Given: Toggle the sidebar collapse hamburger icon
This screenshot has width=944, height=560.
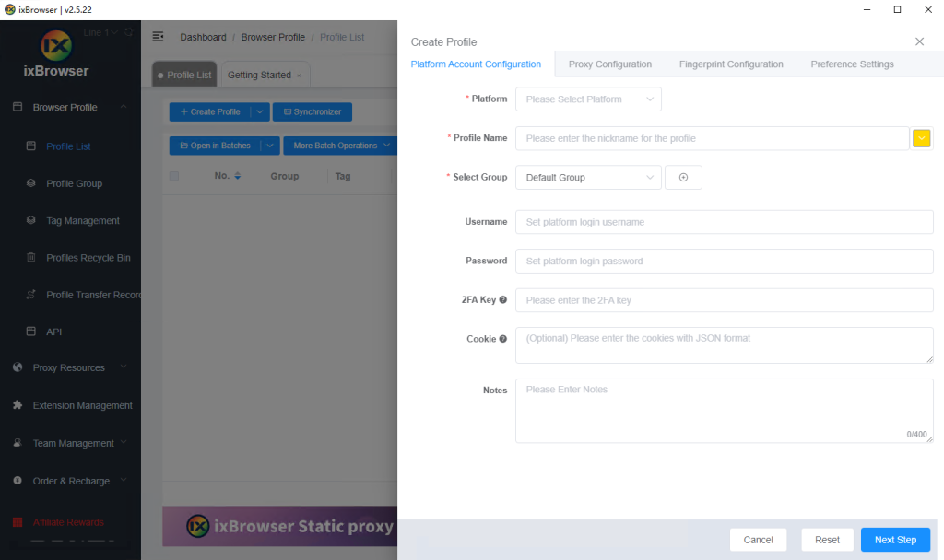Looking at the screenshot, I should 158,37.
